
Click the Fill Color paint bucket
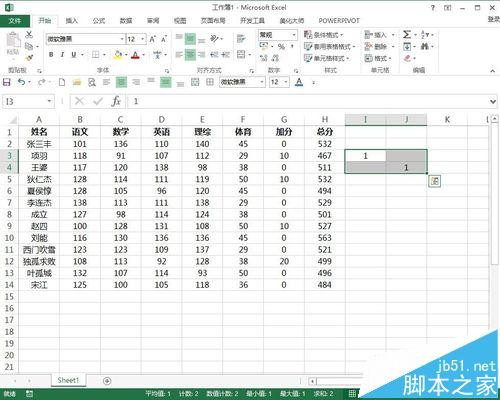point(118,55)
